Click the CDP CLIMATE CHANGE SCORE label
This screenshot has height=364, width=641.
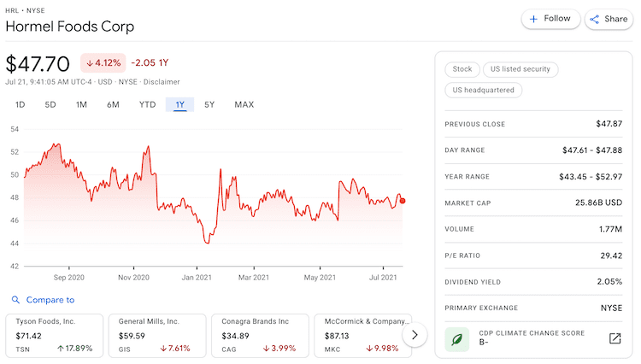[532, 333]
